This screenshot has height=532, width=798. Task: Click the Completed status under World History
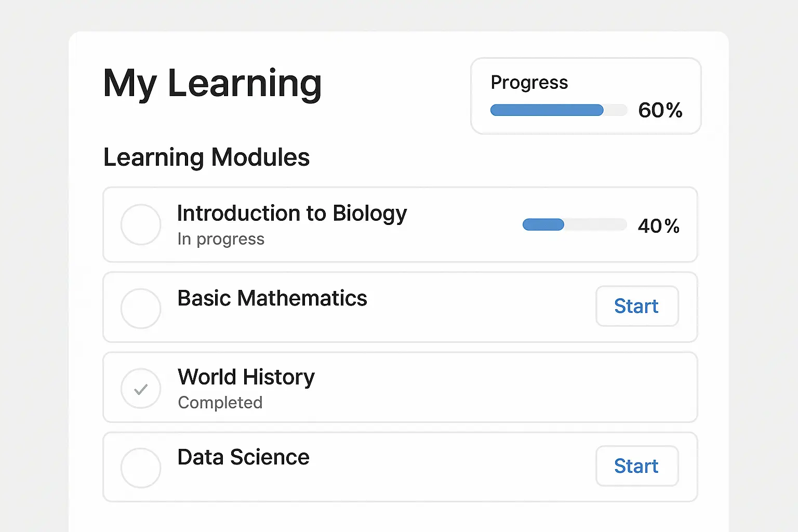(x=220, y=402)
